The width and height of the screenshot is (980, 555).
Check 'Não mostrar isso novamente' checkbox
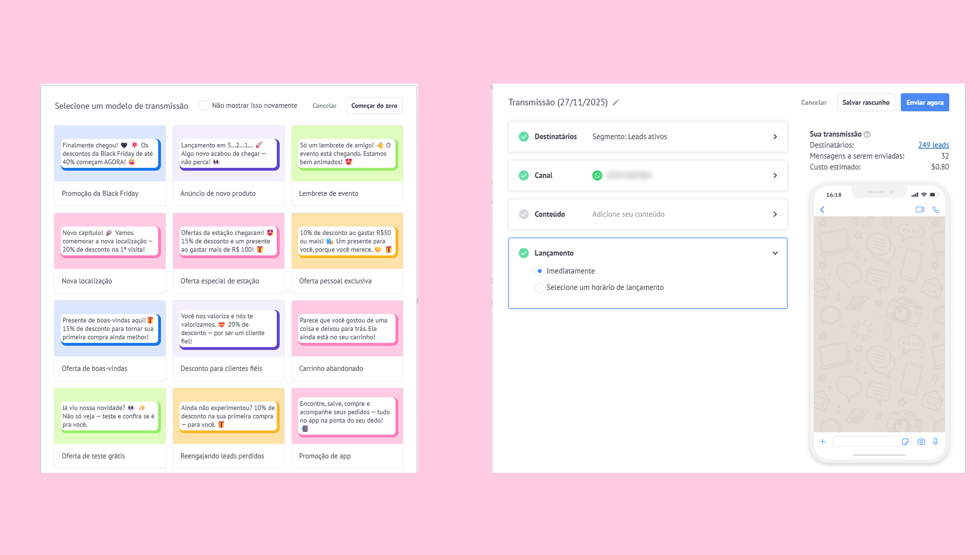(204, 106)
